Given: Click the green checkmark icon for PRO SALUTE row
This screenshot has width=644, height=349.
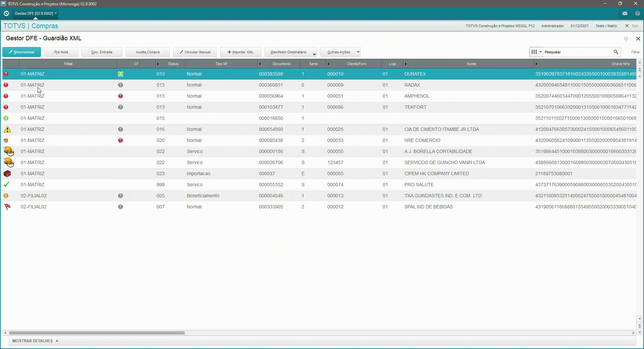Looking at the screenshot, I should point(6,185).
